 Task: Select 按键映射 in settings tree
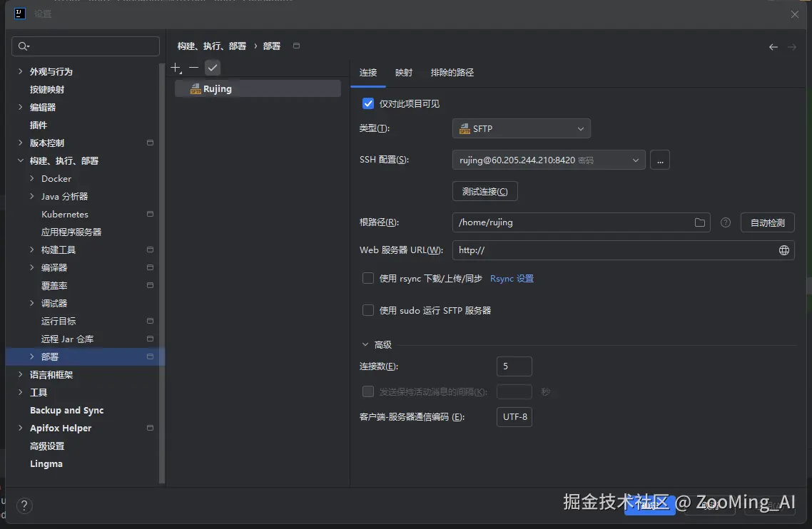pos(47,90)
